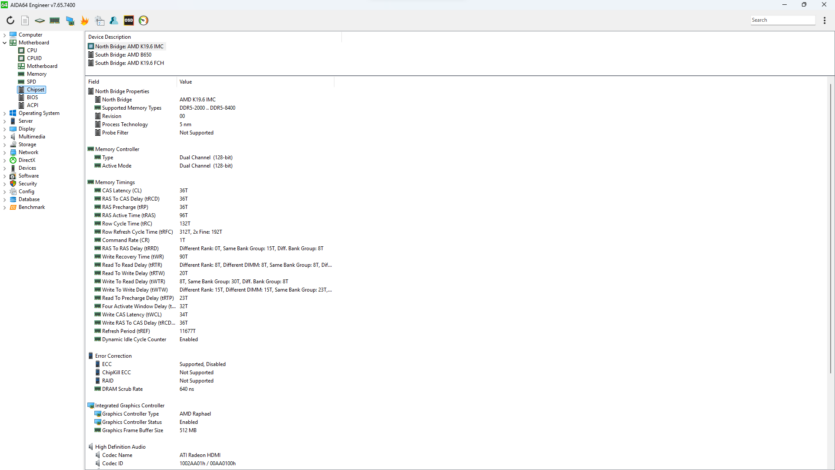Select the Memory page in the tree
Screen dimensions: 835x470
[x=36, y=74]
